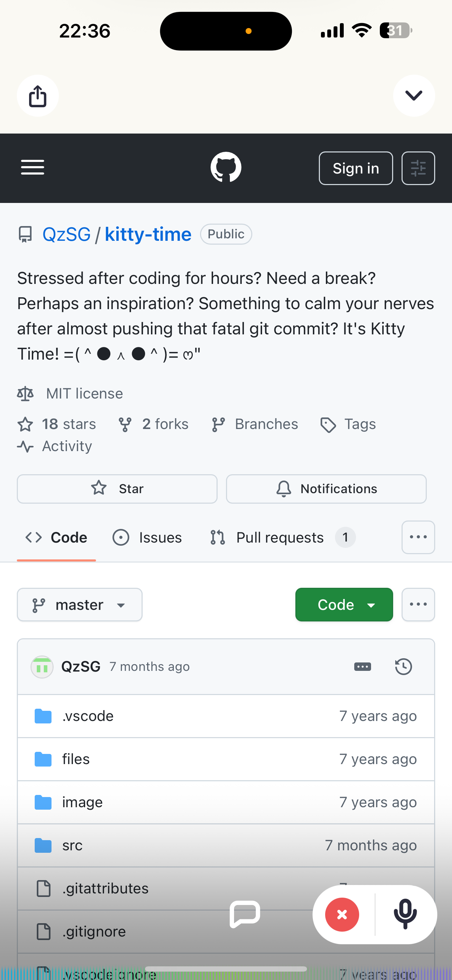
Task: Click the Sign in button
Action: (x=356, y=168)
